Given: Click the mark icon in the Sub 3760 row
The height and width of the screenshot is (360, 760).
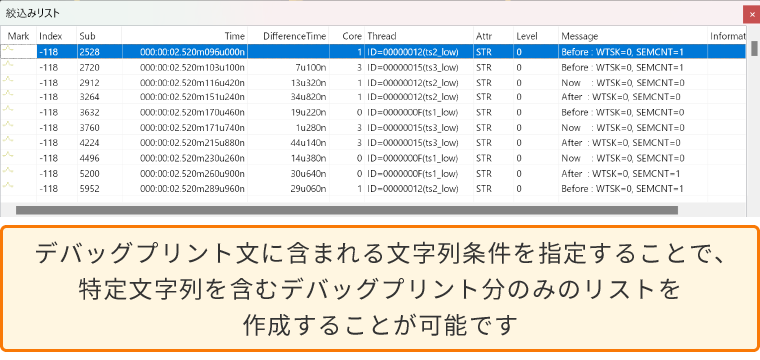Looking at the screenshot, I should tap(8, 124).
